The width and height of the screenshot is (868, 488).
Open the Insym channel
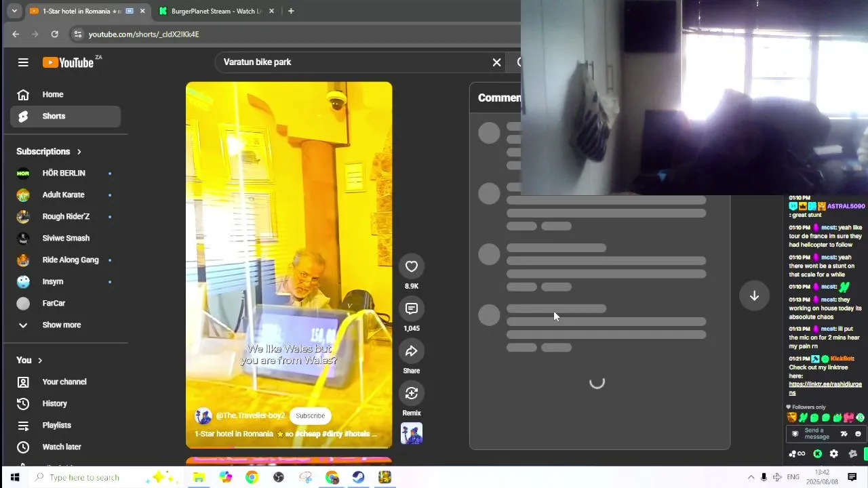pos(65,281)
